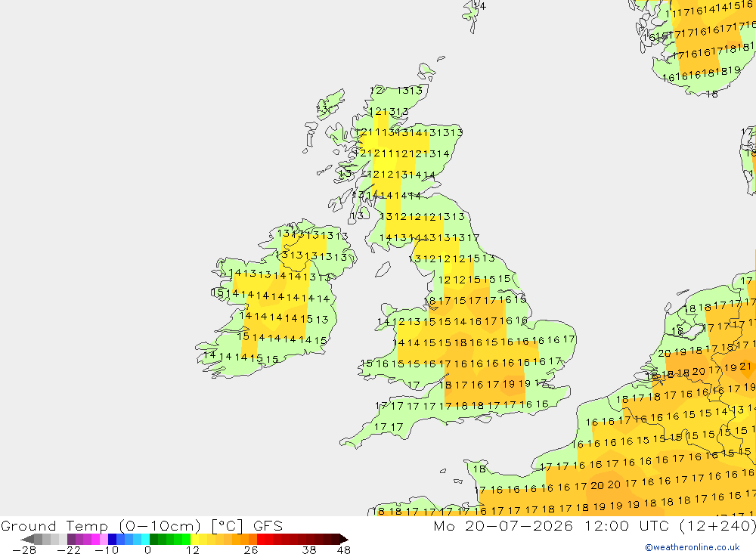
Task: Click the dark purple segment of the color scale
Action: (x=71, y=539)
